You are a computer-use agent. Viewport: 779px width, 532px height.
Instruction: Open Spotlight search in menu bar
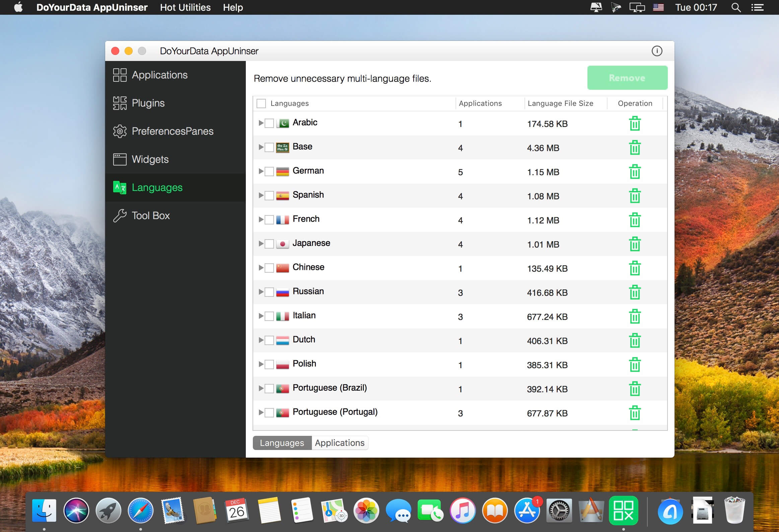(736, 7)
